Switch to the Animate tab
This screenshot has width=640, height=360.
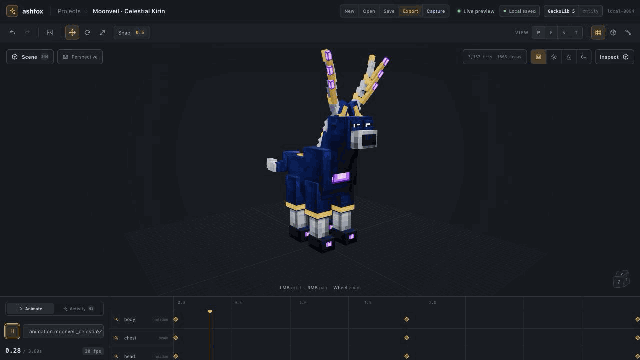[x=31, y=309]
